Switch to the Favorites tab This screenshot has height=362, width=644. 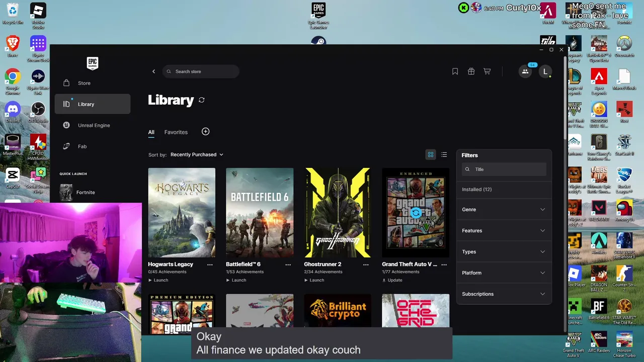pos(176,132)
